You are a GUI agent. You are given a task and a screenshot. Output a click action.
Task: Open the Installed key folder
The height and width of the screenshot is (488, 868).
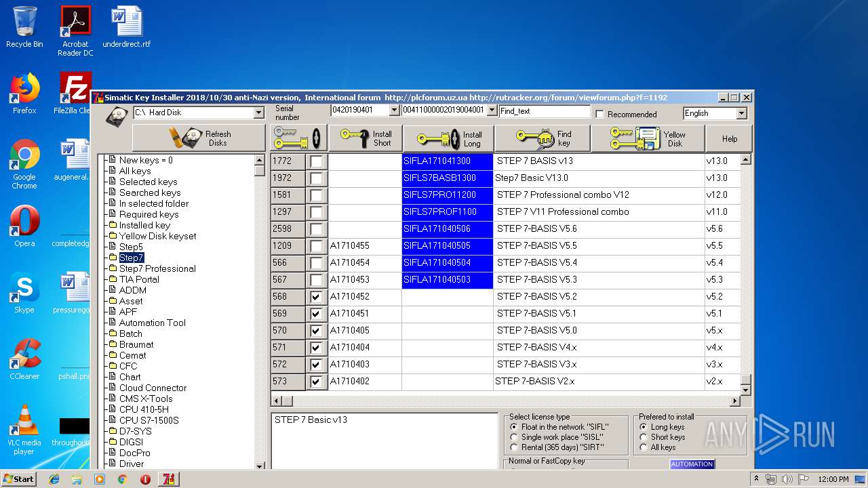click(144, 225)
